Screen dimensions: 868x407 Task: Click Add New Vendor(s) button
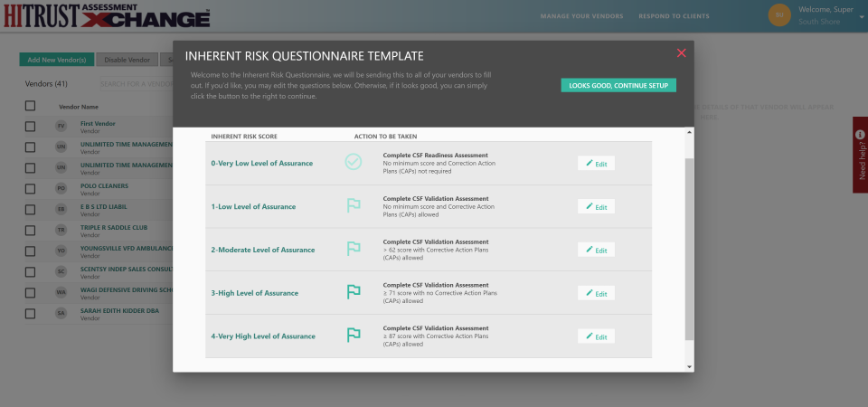[x=56, y=60]
